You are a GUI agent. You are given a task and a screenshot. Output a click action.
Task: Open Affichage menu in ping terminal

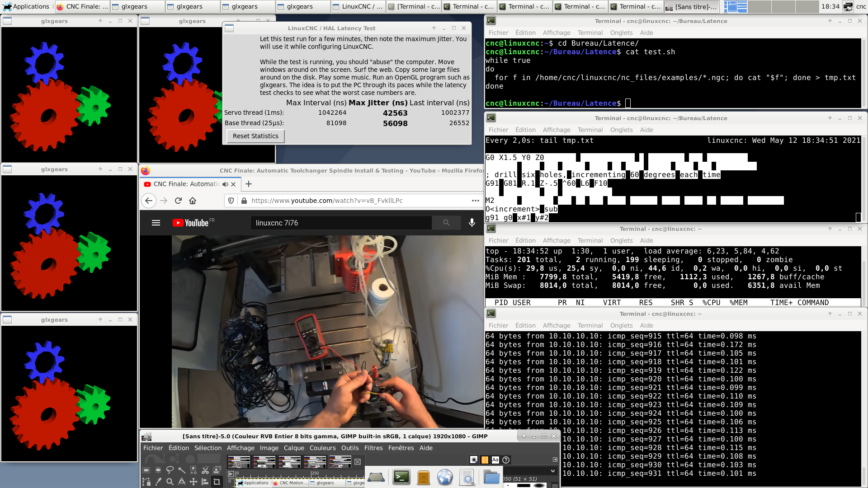[557, 325]
